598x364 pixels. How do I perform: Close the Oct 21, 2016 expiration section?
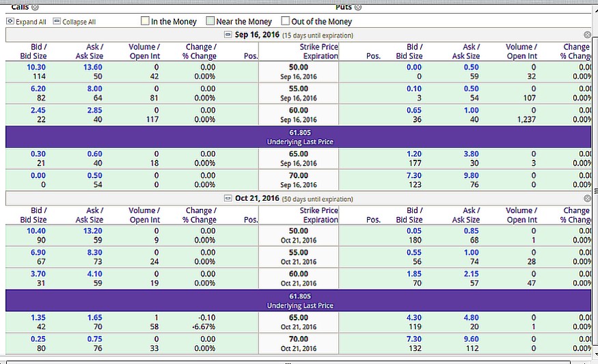[x=587, y=199]
